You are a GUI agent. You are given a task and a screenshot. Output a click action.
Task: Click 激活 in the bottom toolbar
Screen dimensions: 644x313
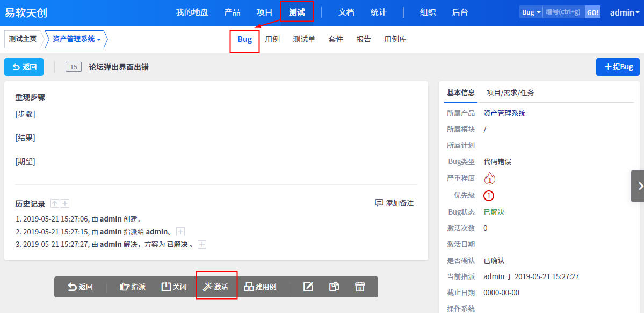point(216,287)
